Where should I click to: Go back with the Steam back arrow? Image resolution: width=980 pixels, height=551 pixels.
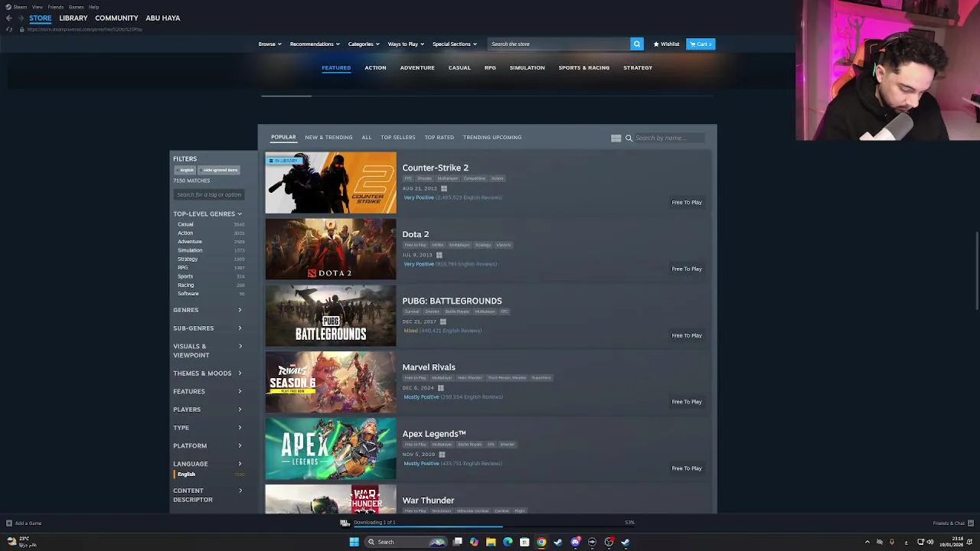(8, 18)
